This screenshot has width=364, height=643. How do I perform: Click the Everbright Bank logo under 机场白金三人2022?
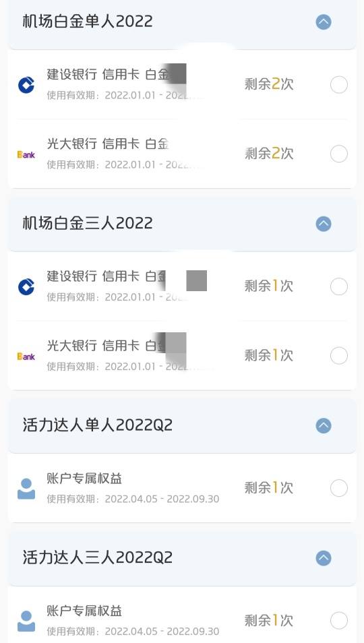[26, 357]
